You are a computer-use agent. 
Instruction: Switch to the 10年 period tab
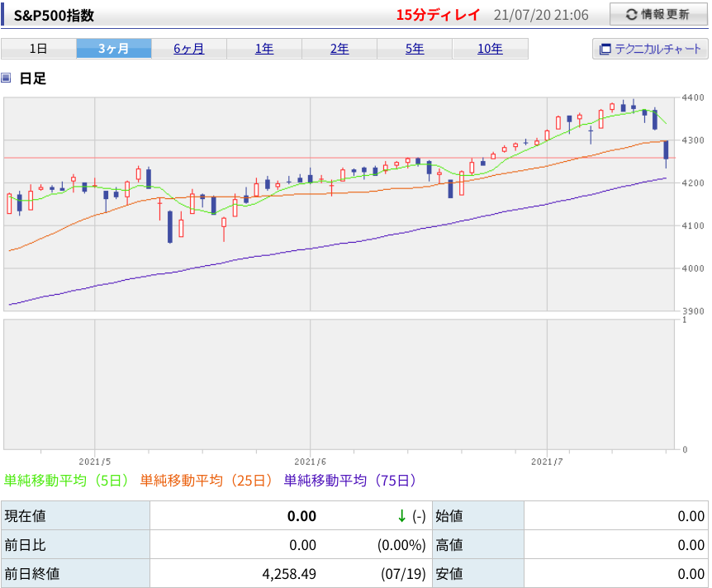[490, 49]
